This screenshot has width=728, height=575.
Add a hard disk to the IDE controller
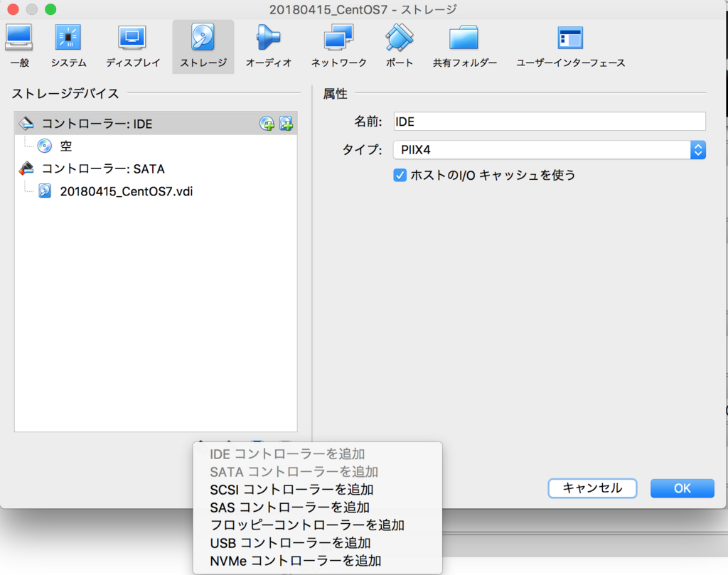pyautogui.click(x=286, y=123)
